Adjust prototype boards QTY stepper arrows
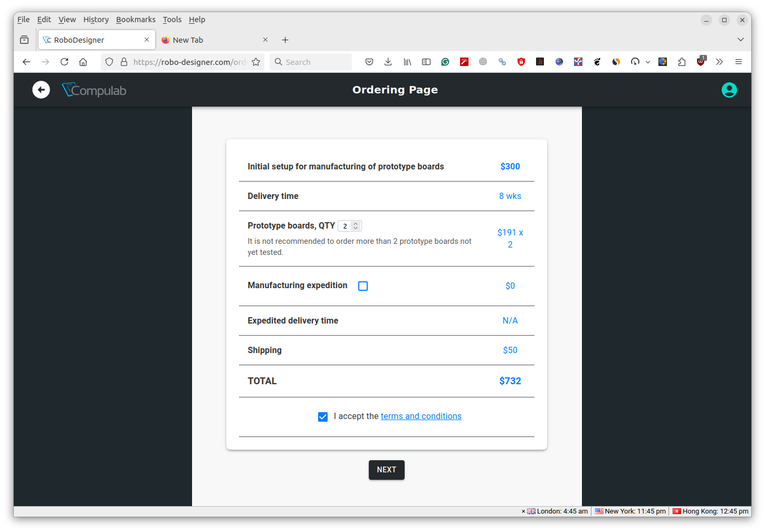 click(x=356, y=226)
